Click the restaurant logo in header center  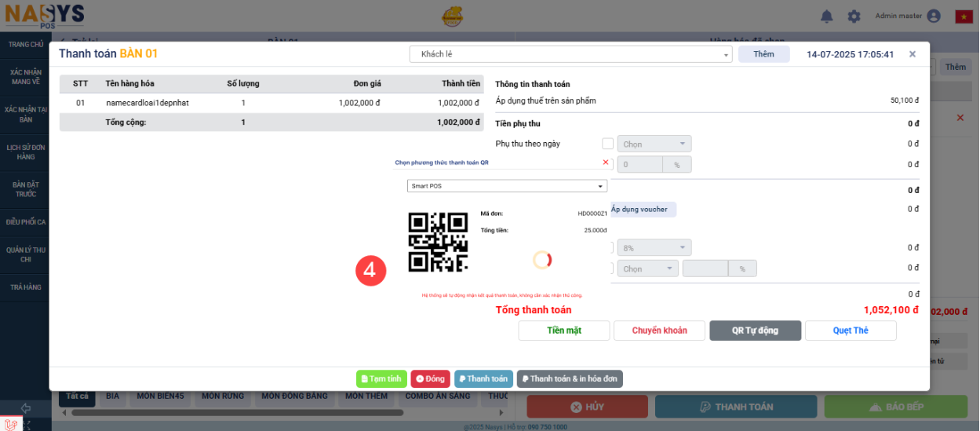coord(452,16)
